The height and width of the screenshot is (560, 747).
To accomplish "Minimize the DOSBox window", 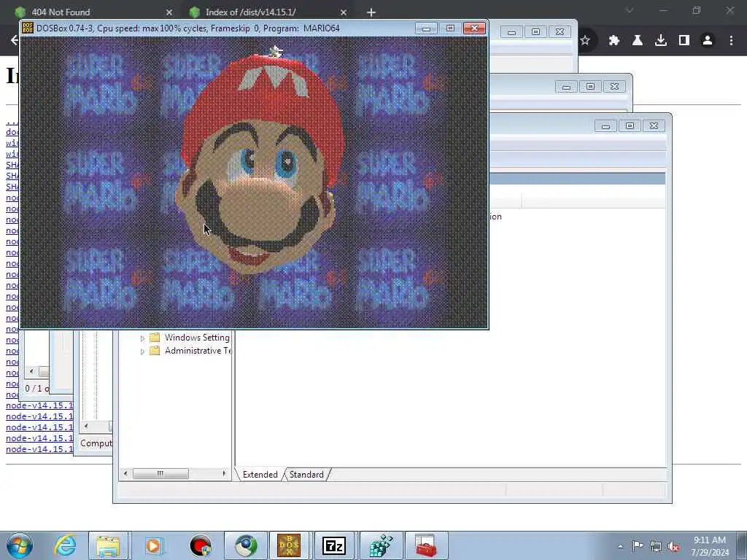I will click(426, 28).
